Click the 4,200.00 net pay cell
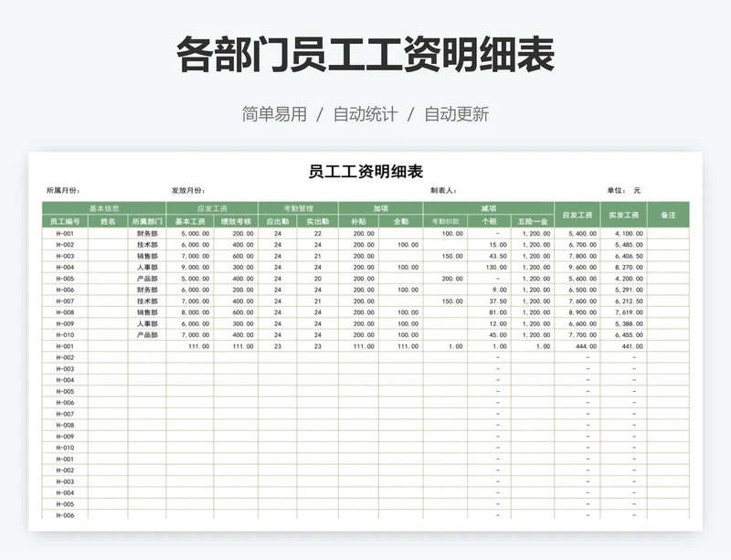Image resolution: width=731 pixels, height=560 pixels. [x=624, y=279]
